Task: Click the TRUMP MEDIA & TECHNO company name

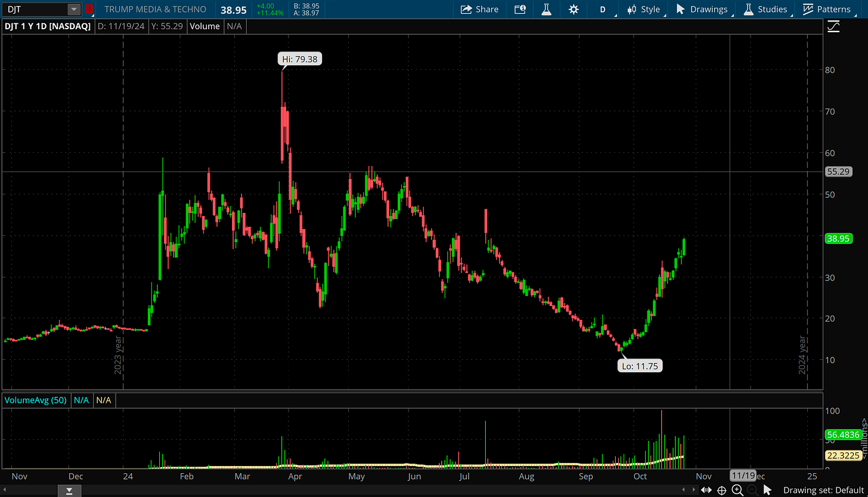Action: click(x=155, y=10)
